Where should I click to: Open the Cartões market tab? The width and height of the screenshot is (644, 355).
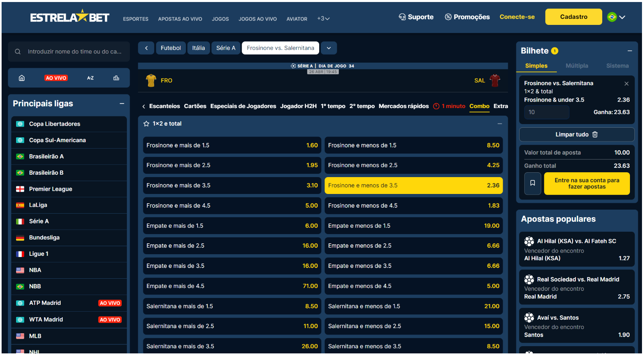195,106
